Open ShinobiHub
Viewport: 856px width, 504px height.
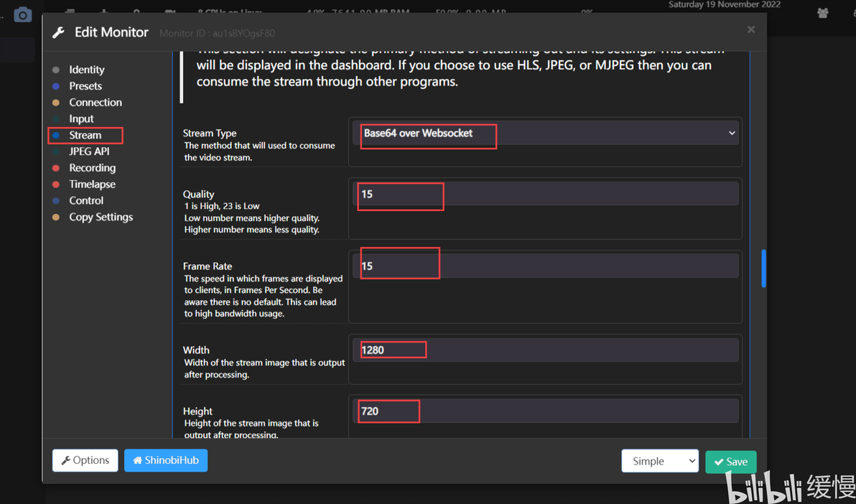[166, 460]
